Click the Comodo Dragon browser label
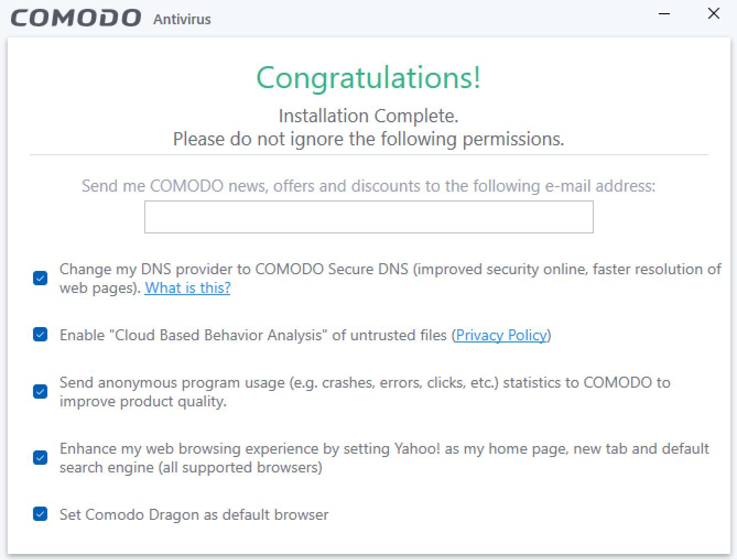 coord(194,514)
